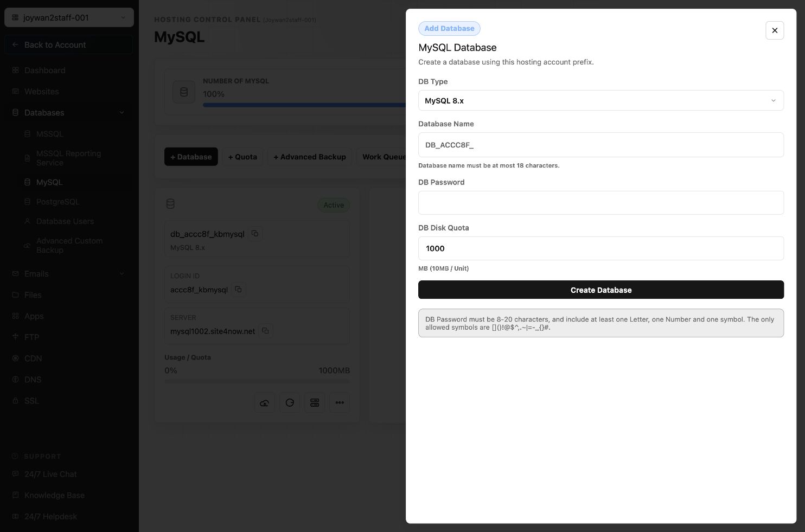Click the Apps grid icon
Screen dimensions: 805x532
point(15,316)
